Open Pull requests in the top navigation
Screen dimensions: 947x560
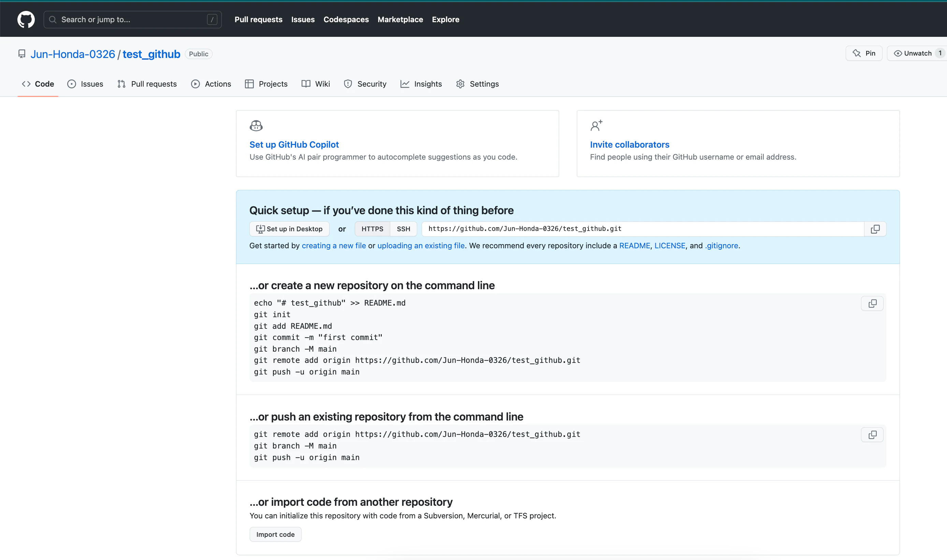tap(258, 20)
